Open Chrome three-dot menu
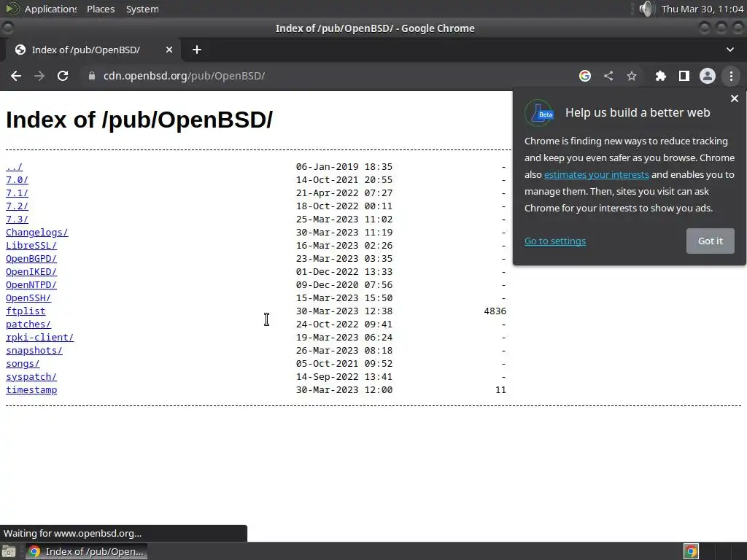 click(731, 76)
